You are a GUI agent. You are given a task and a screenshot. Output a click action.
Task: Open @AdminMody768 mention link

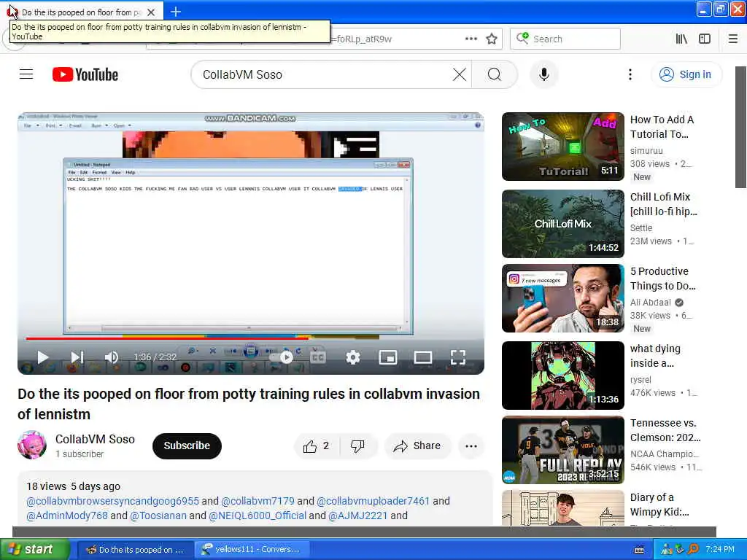pyautogui.click(x=67, y=516)
